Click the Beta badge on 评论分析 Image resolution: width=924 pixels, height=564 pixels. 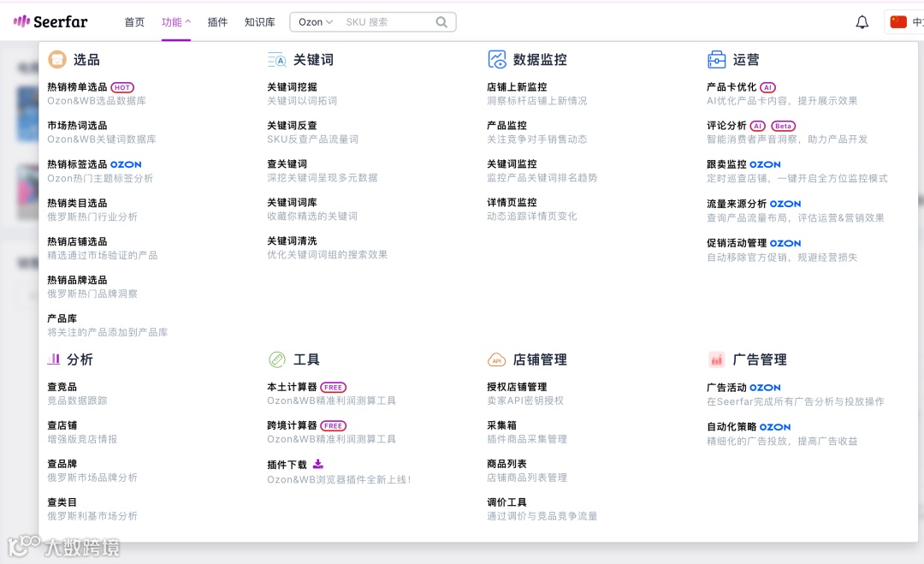click(x=783, y=126)
